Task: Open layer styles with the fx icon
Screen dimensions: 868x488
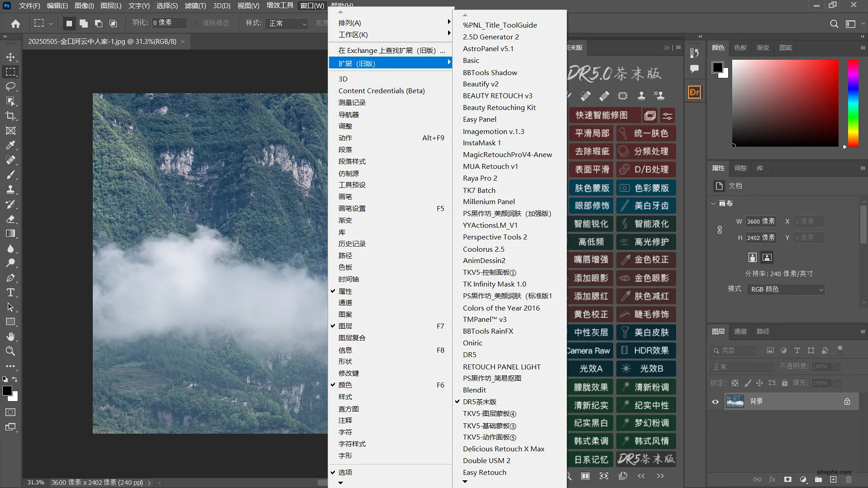Action: click(773, 480)
